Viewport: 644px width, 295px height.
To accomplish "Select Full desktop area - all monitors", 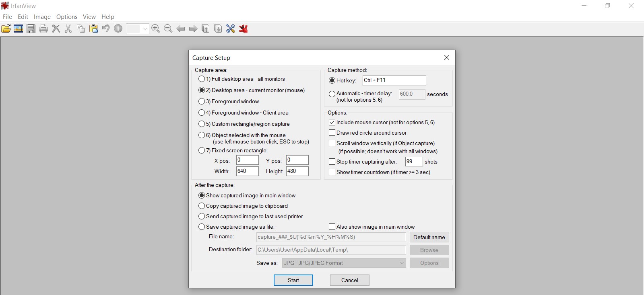I will (242, 79).
